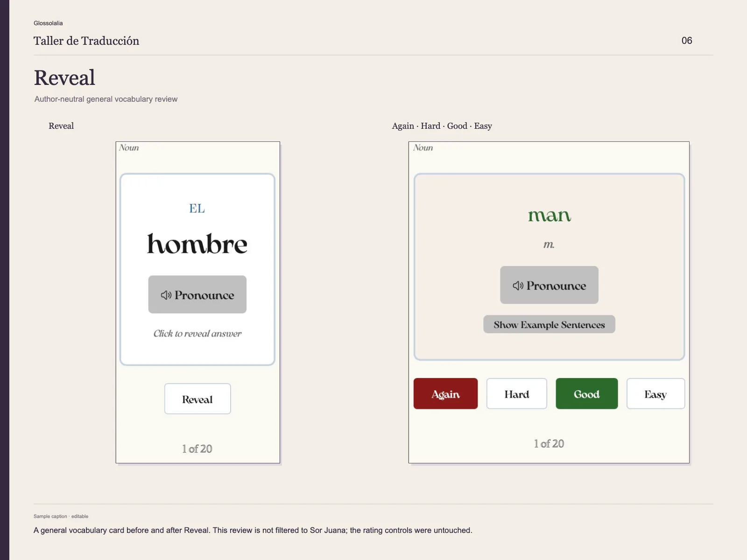Click the speaker icon on man card
This screenshot has height=560, width=747.
coord(518,286)
